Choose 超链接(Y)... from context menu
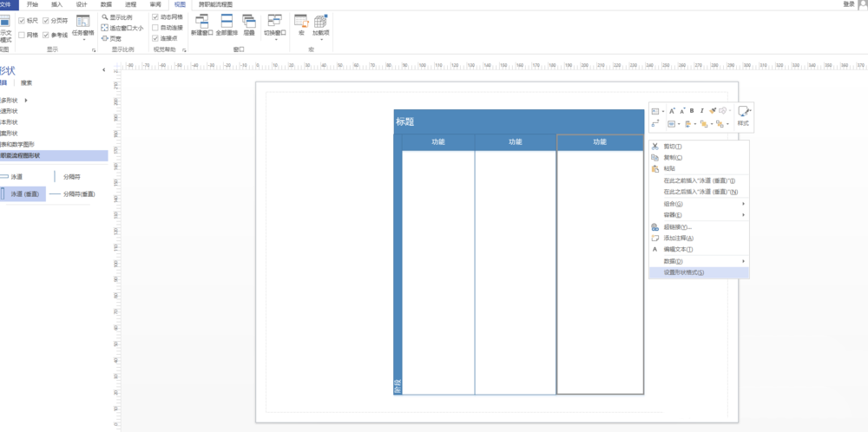 coord(699,226)
